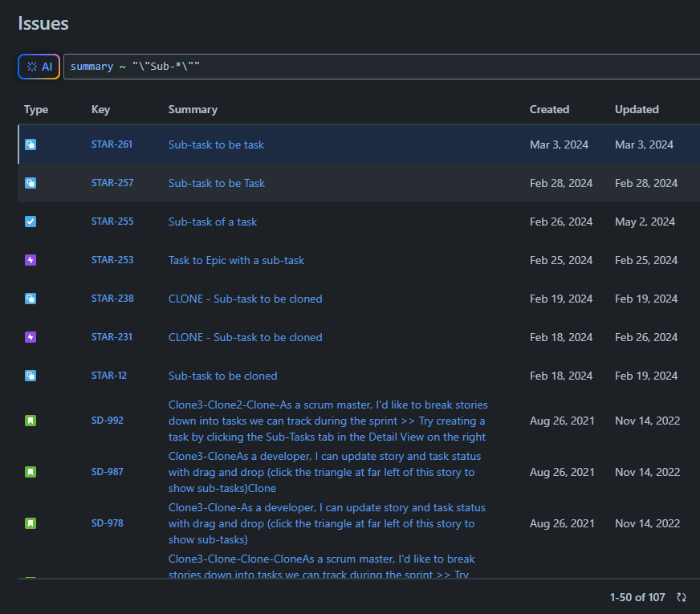700x614 pixels.
Task: Click the Summary column header
Action: 193,109
